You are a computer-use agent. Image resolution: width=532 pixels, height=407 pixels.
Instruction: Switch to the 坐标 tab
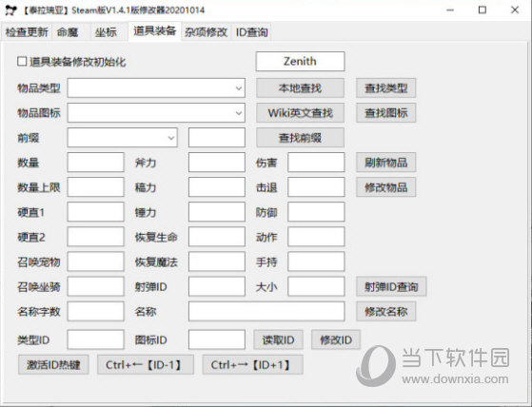point(106,32)
